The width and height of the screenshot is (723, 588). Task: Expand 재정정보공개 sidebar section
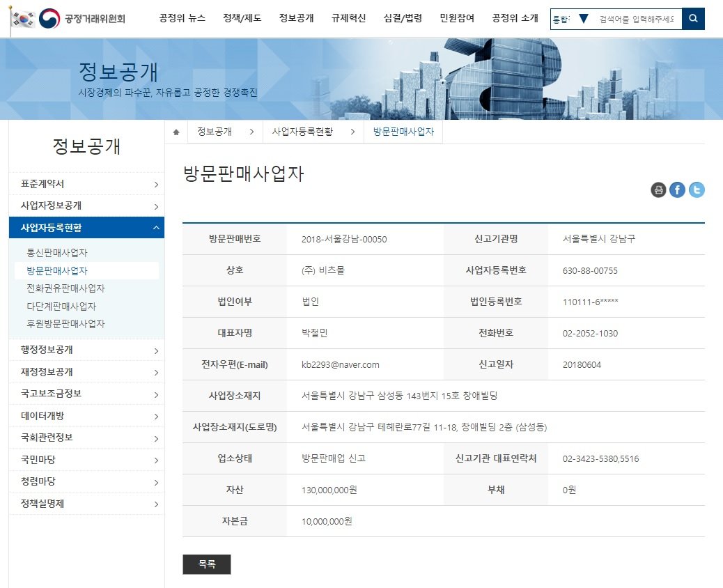coord(86,372)
